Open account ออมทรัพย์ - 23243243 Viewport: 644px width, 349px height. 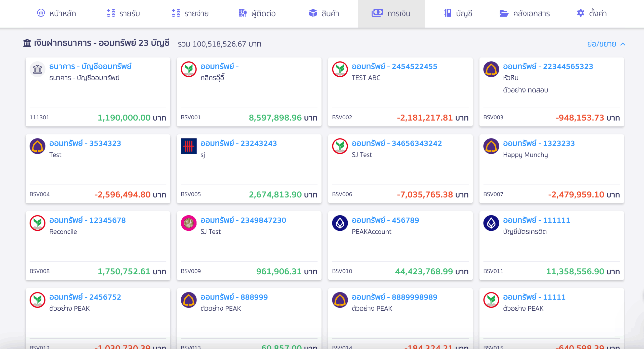pos(238,143)
